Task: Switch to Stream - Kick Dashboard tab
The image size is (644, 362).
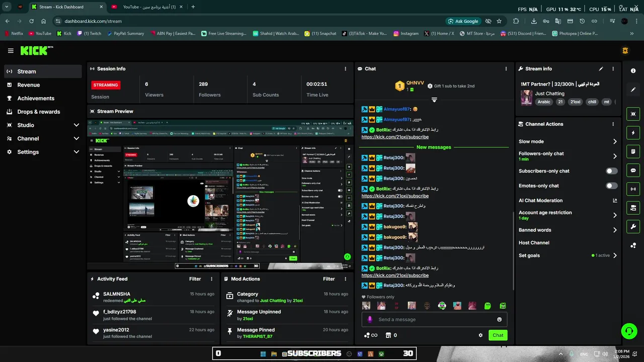Action: pos(67,7)
